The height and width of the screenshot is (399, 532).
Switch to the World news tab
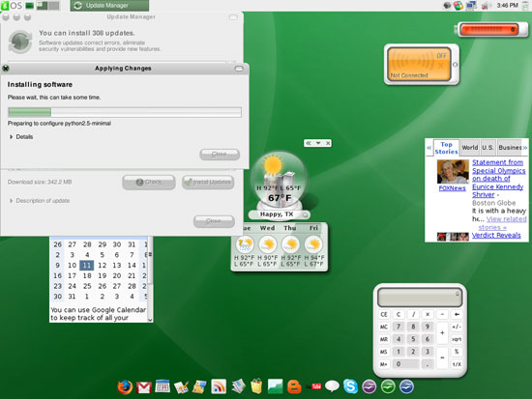click(469, 148)
